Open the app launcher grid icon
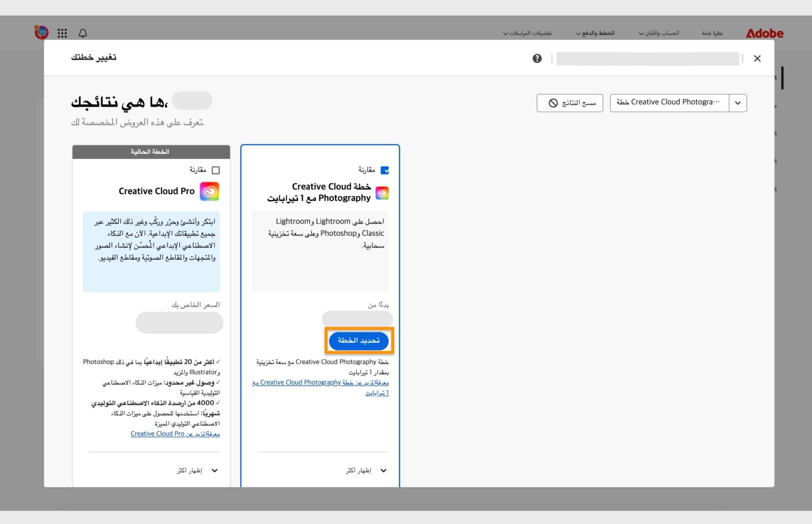The image size is (812, 524). (x=62, y=33)
